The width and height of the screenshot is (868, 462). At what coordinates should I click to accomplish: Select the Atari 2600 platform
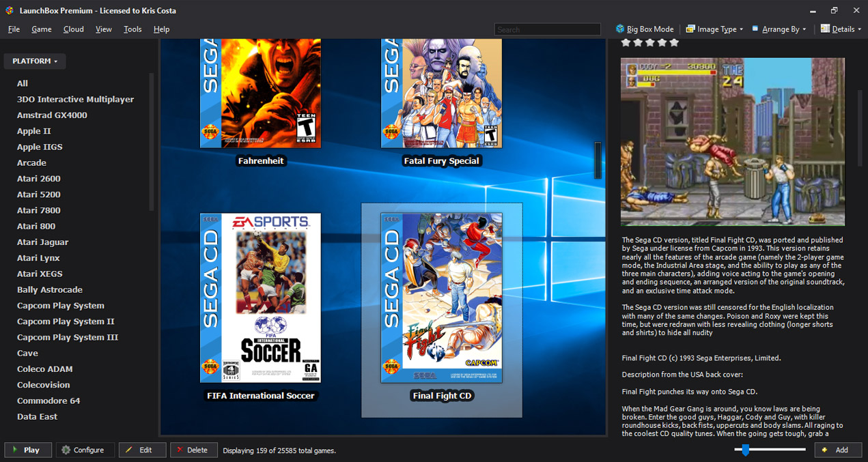(x=39, y=179)
